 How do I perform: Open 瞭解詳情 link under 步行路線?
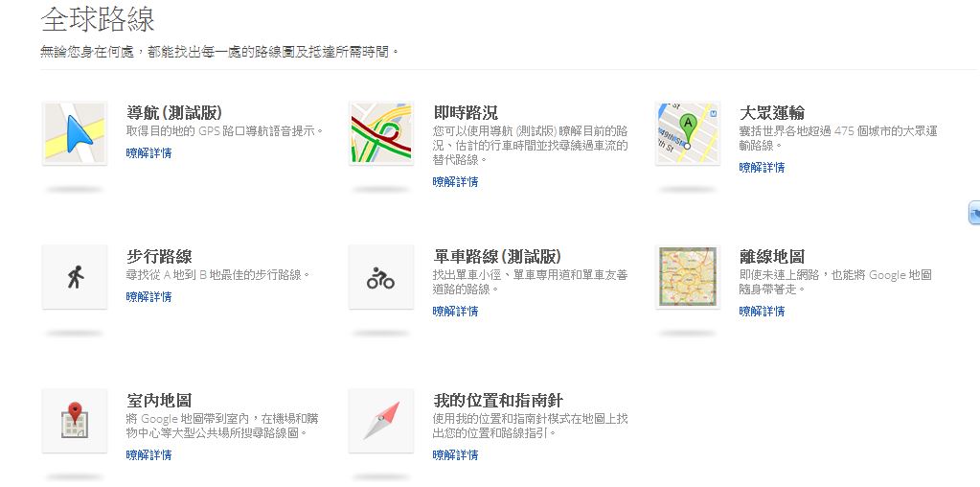tap(148, 297)
